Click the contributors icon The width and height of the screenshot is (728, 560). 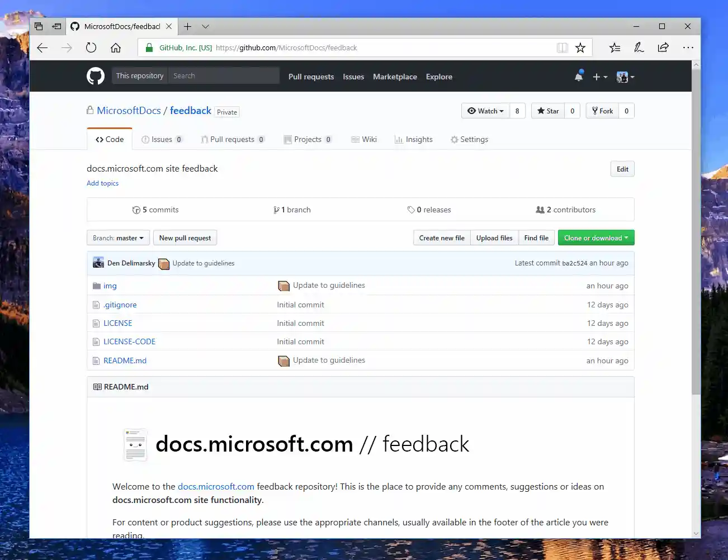(x=540, y=209)
